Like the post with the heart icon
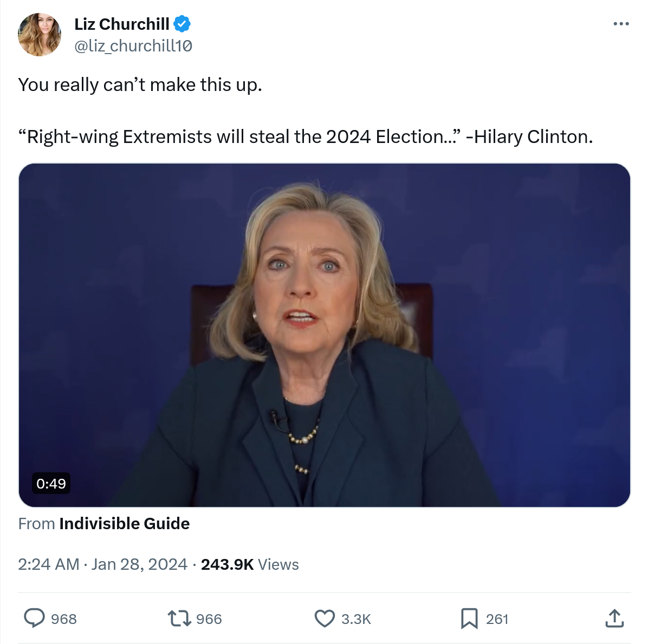This screenshot has width=648, height=644. point(325,618)
